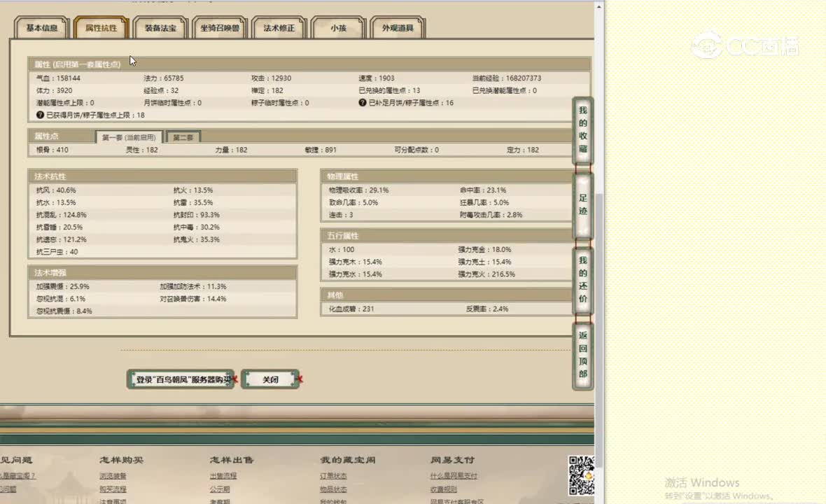
Task: Go to the 法术修正 tab
Action: click(279, 28)
